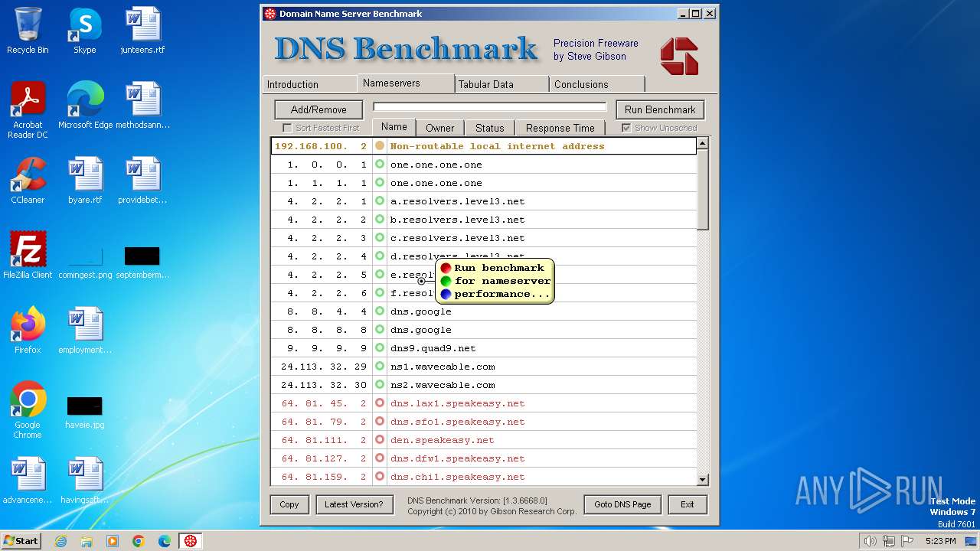980x551 pixels.
Task: Select the Name sub-tab
Action: [394, 127]
